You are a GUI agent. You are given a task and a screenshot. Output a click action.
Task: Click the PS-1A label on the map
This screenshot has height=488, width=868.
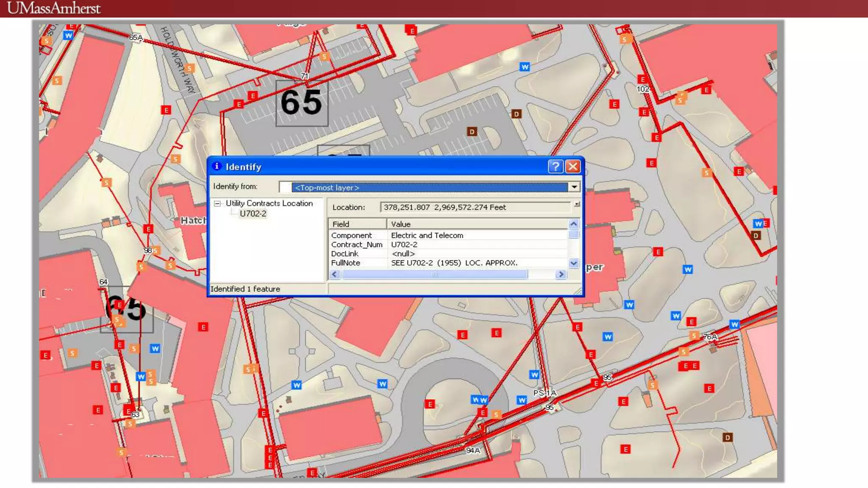coord(545,393)
